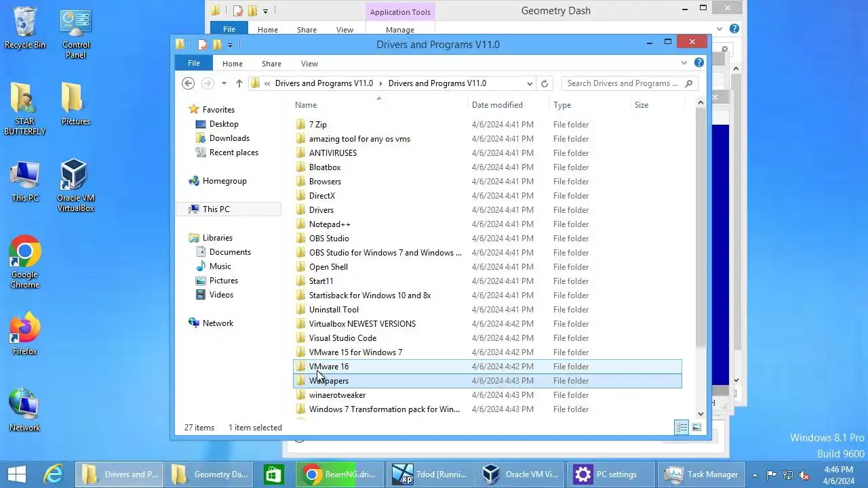This screenshot has width=868, height=488.
Task: Expand the ribbon with the chevron
Action: (684, 63)
